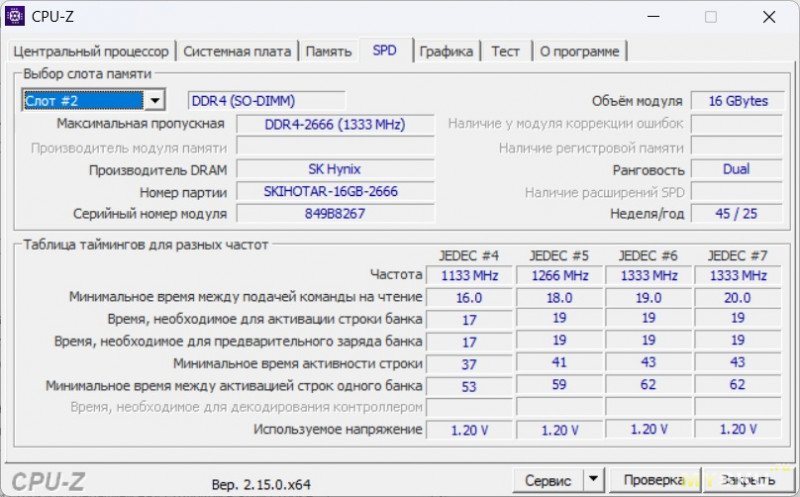Select the serial number field 849B8267
The image size is (800, 497).
(x=335, y=213)
